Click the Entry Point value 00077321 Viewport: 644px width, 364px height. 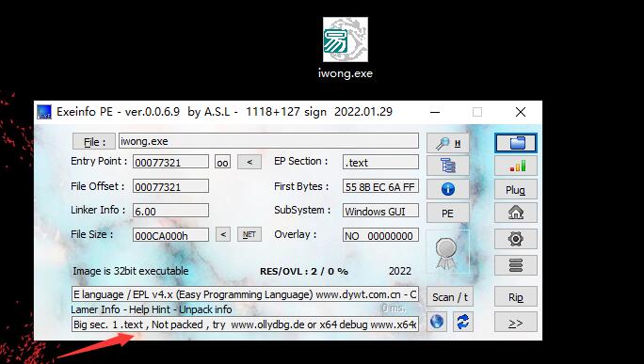170,162
